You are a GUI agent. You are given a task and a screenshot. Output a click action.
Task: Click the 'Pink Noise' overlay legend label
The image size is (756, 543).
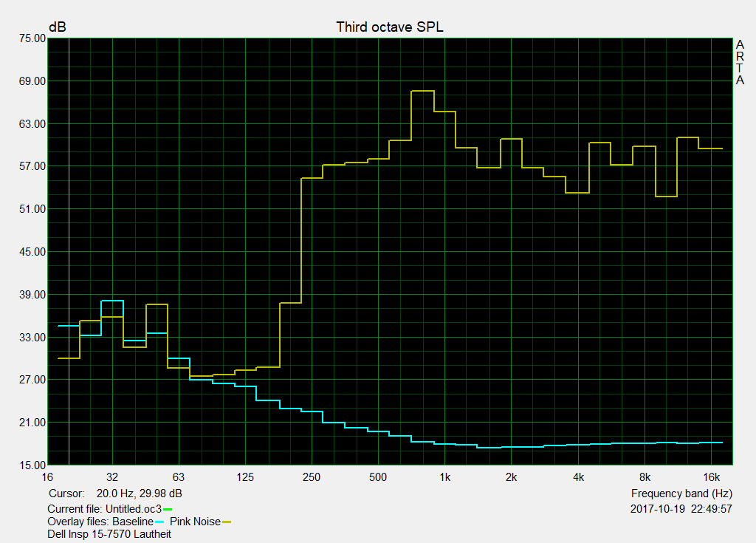click(195, 522)
